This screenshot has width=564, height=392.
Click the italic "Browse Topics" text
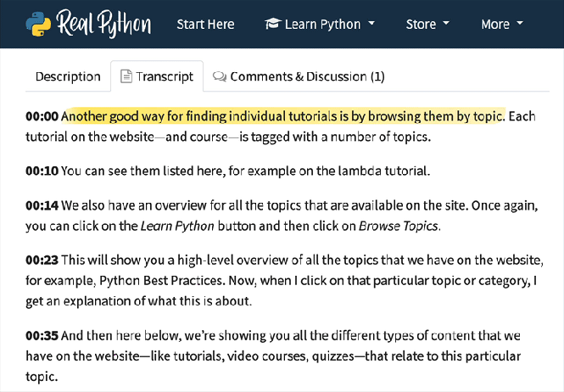click(x=398, y=226)
